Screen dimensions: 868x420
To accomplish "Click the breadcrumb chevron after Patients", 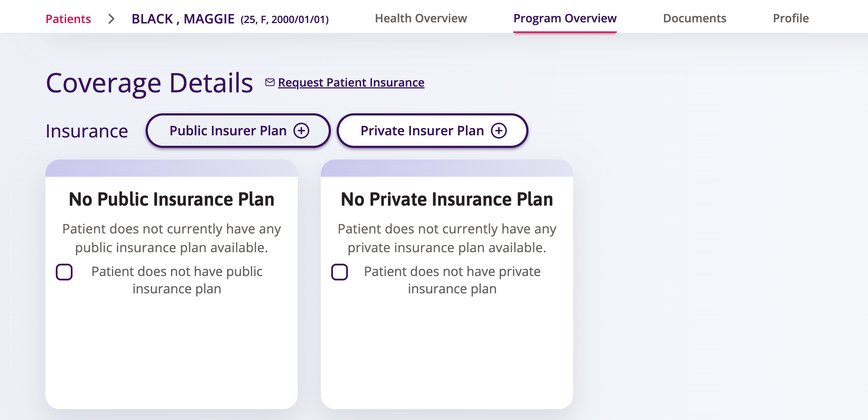I will [x=111, y=19].
